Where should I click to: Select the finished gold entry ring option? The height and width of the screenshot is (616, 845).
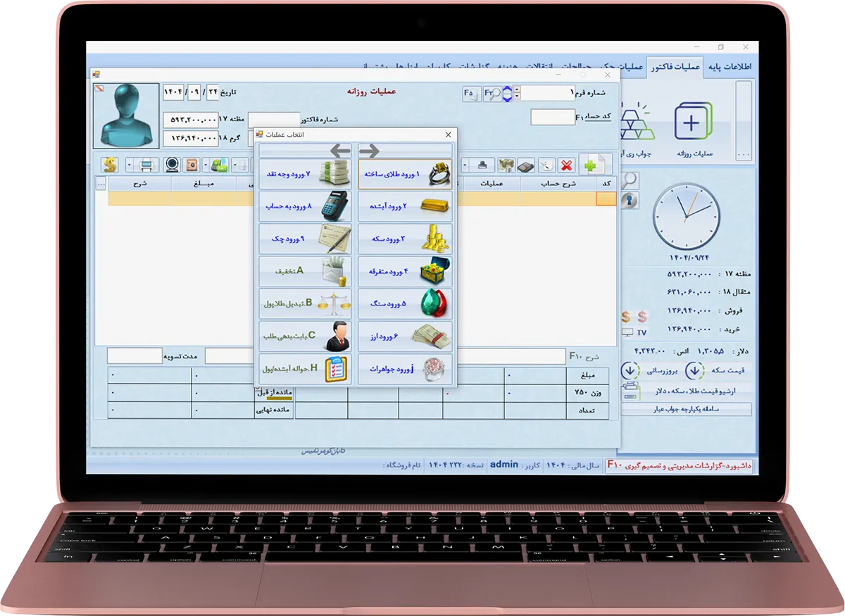pos(405,174)
